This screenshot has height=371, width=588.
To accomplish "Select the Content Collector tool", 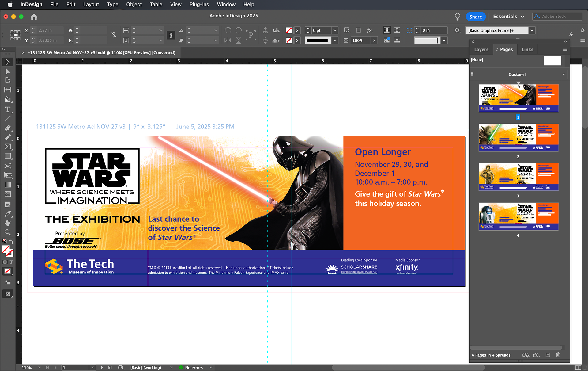I will click(x=8, y=99).
